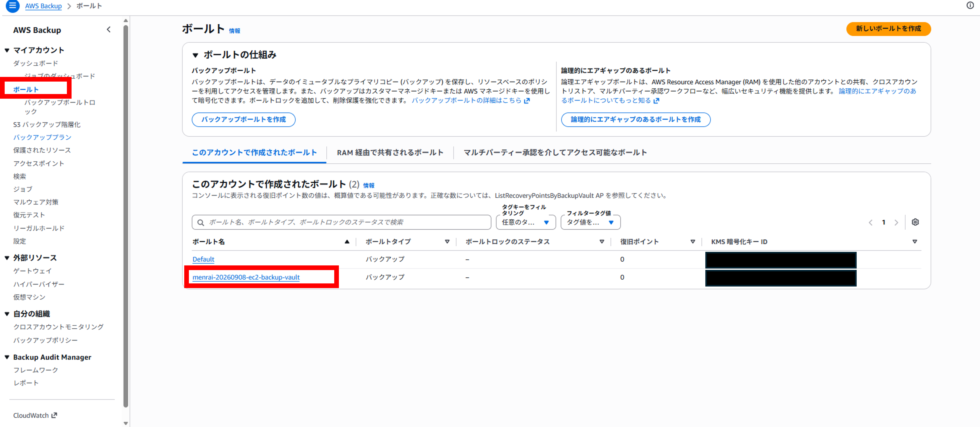Viewport: 980px width, 427px height.
Task: Open the フィルタータグ値 dropdown
Action: point(590,222)
